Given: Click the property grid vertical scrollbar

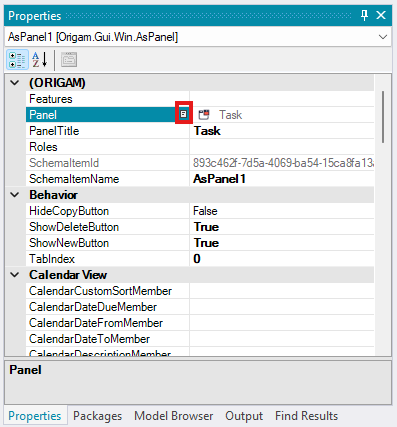Looking at the screenshot, I should [x=383, y=117].
